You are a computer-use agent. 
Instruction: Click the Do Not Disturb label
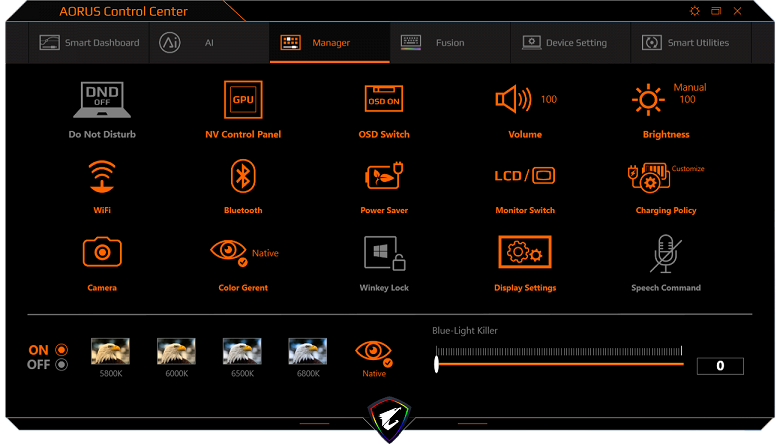(102, 134)
